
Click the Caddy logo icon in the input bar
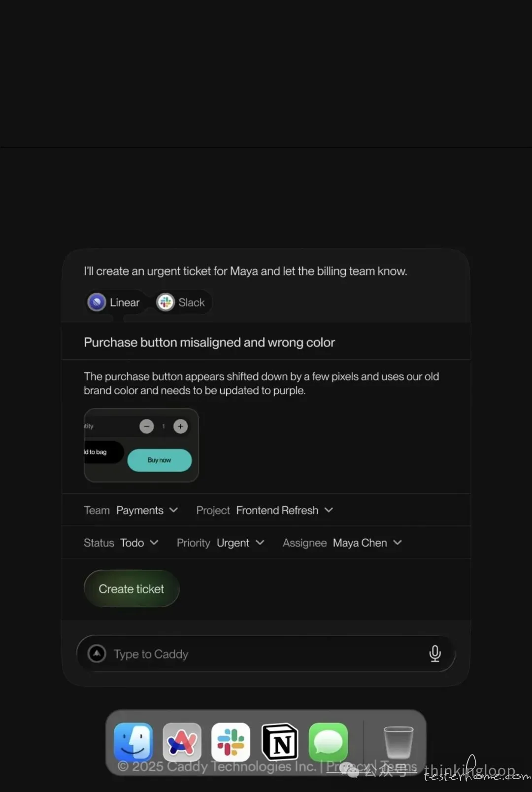click(97, 654)
